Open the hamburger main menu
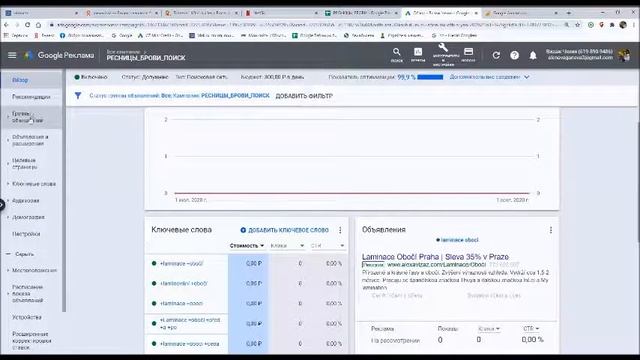Viewport: 640px width, 360px height. [x=12, y=55]
